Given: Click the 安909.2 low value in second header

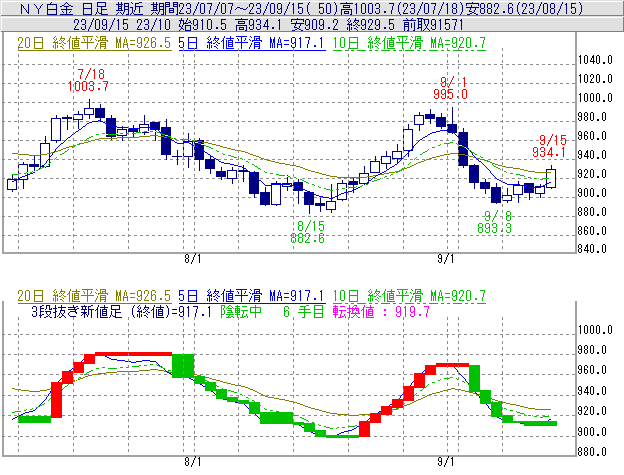Looking at the screenshot, I should (x=315, y=25).
